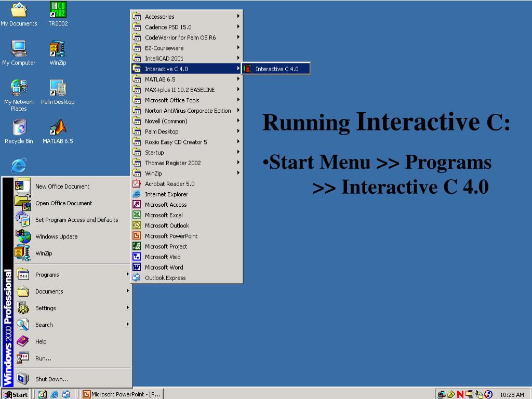Click the Internet Explorer icon in Programs menu

coord(137,194)
